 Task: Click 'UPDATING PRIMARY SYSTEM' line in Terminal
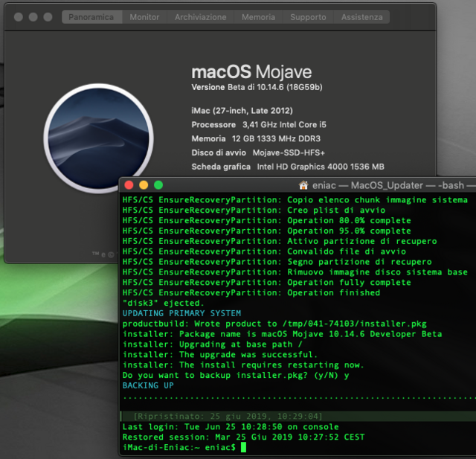pos(181,313)
